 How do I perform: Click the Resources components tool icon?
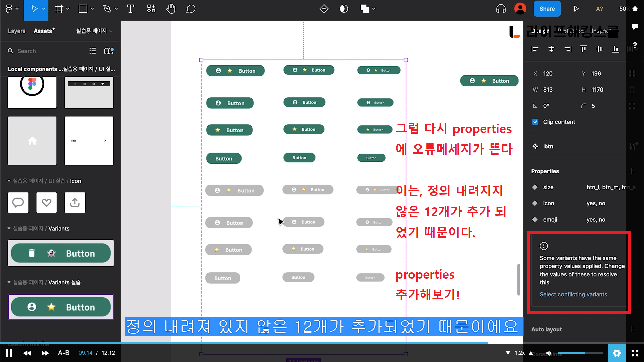[x=151, y=9]
